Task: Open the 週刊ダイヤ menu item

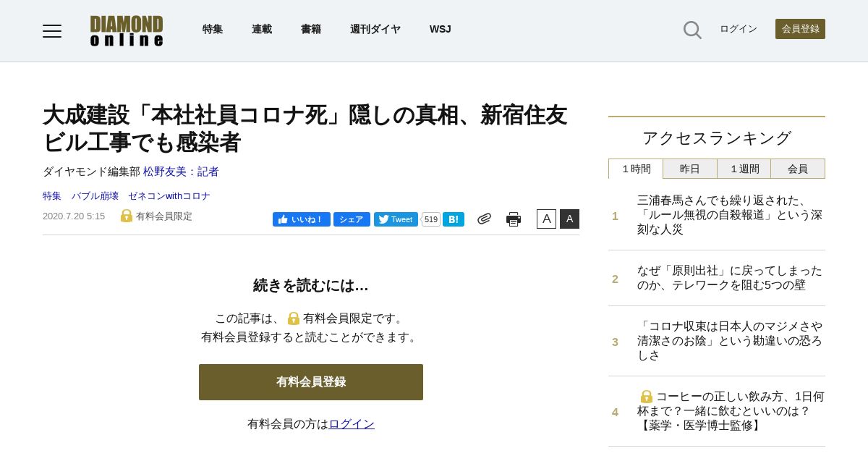Action: pyautogui.click(x=375, y=29)
